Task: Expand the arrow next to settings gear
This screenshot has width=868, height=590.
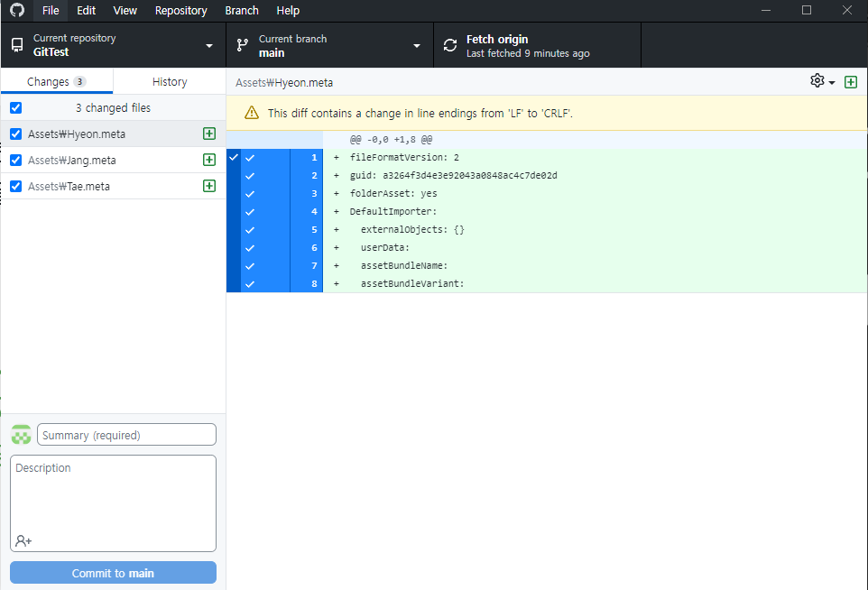Action: pos(832,82)
